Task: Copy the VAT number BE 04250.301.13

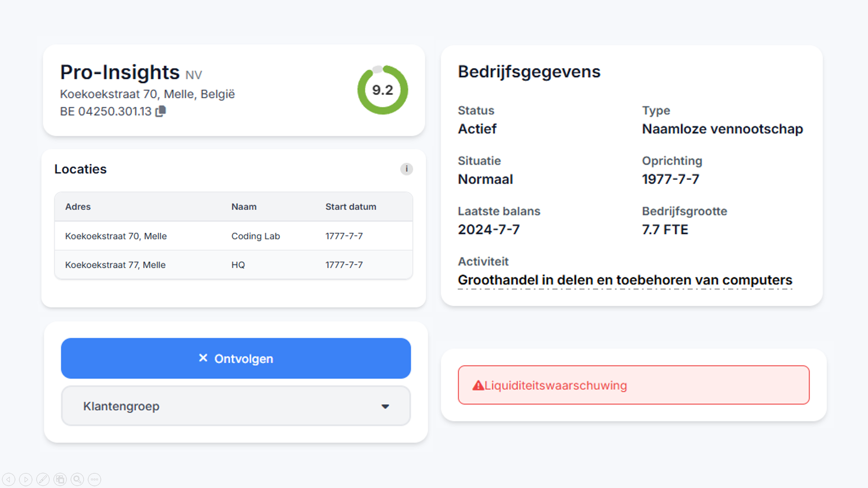Action: [161, 111]
